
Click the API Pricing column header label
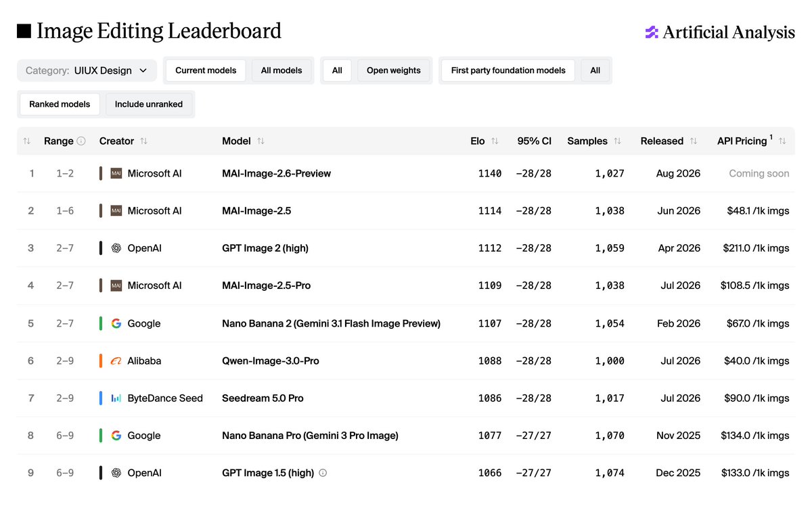pyautogui.click(x=742, y=141)
